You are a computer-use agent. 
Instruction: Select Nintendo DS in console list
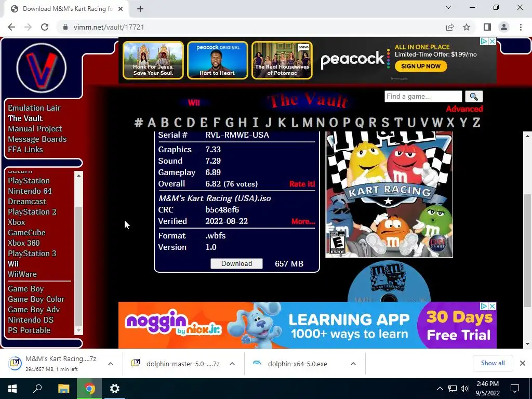31,320
